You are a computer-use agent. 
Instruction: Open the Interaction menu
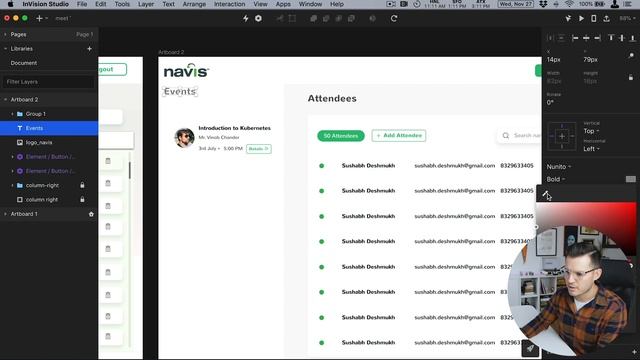tap(230, 4)
